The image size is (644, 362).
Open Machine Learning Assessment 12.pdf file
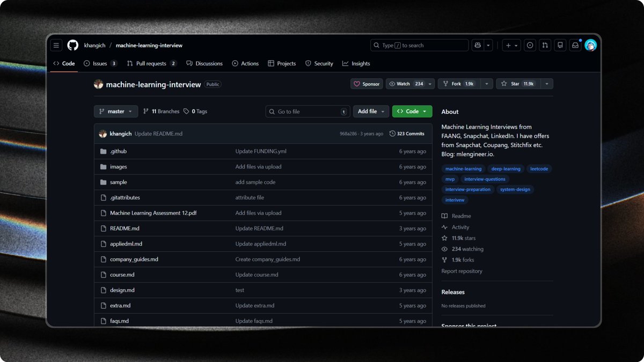tap(153, 213)
